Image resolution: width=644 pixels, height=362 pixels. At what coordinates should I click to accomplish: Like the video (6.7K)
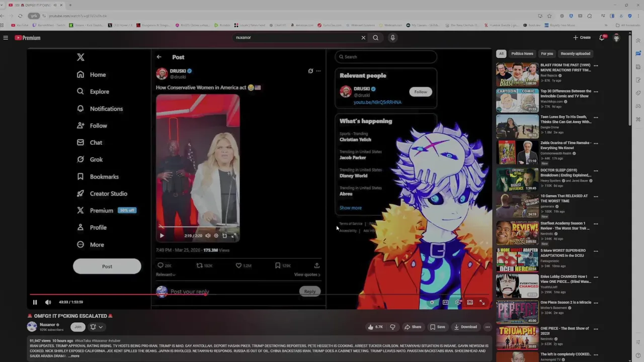(x=375, y=327)
